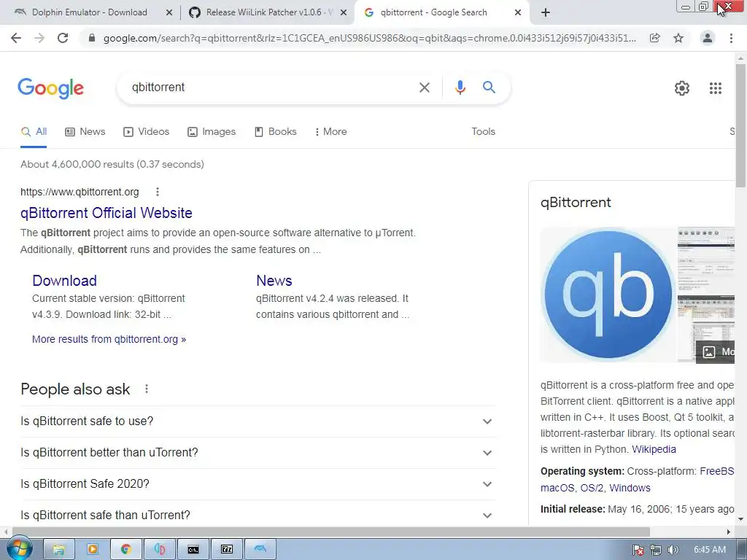Open the News sitelink under qbittorrent.org
Screen dimensions: 747x560
(x=274, y=281)
